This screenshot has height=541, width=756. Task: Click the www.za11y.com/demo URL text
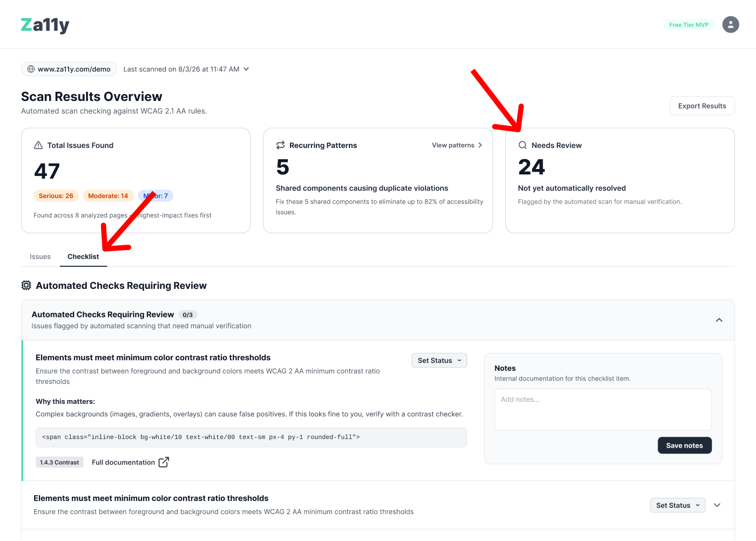[74, 69]
